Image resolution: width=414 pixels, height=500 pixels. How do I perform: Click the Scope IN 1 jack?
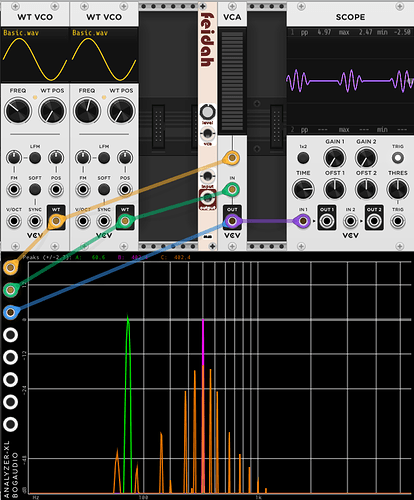[303, 221]
